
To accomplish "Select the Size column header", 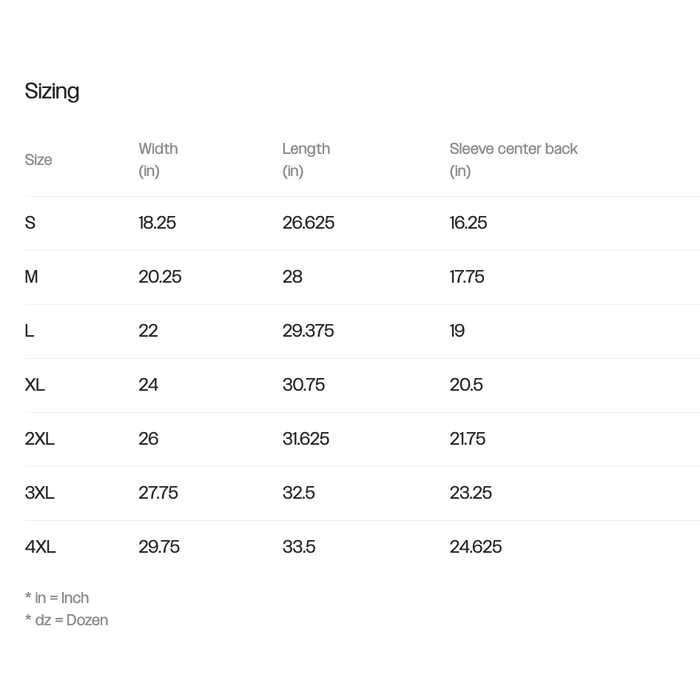I will (38, 160).
